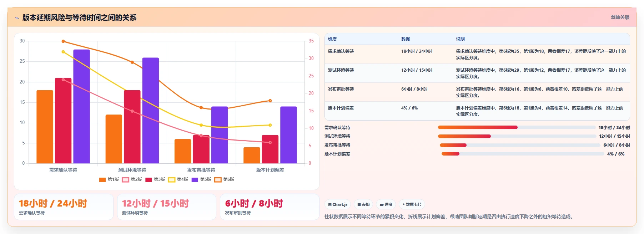Click the 数据卡片 tag

(412, 204)
